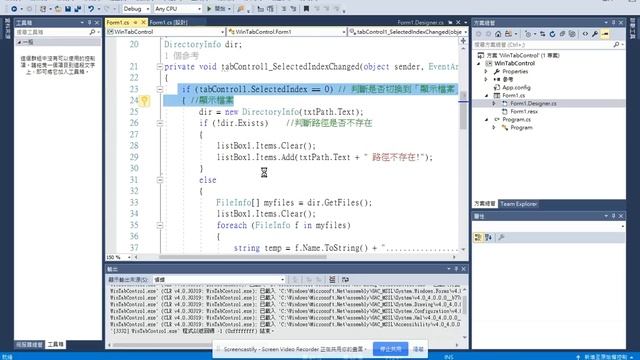Open the Debug configuration dropdown
Screen dimensions: 640x360
136,9
